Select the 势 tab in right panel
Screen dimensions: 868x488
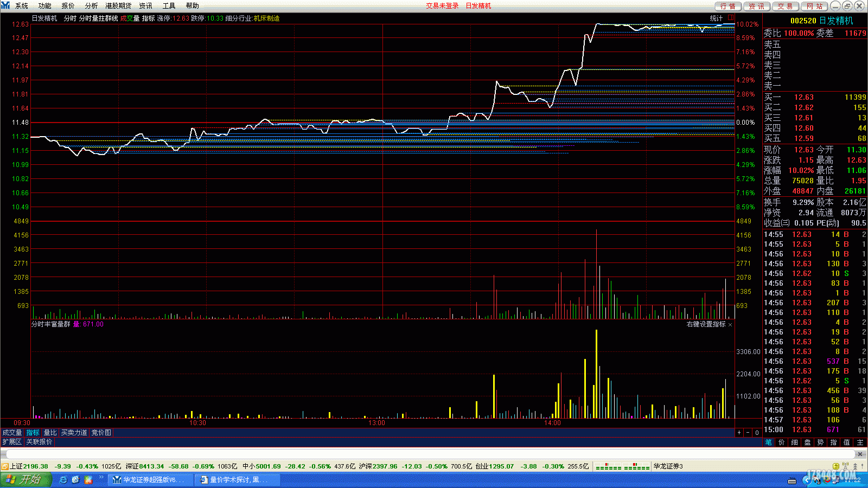point(821,442)
